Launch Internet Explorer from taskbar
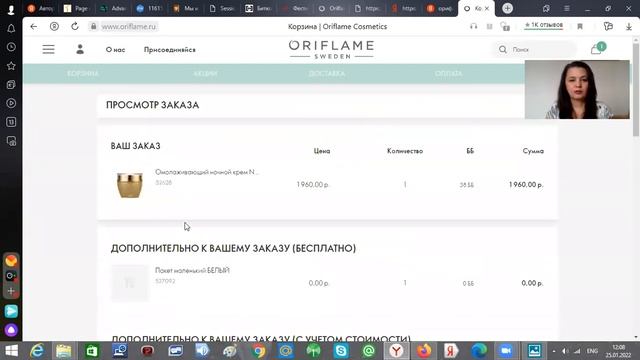This screenshot has width=640, height=360. 37,351
